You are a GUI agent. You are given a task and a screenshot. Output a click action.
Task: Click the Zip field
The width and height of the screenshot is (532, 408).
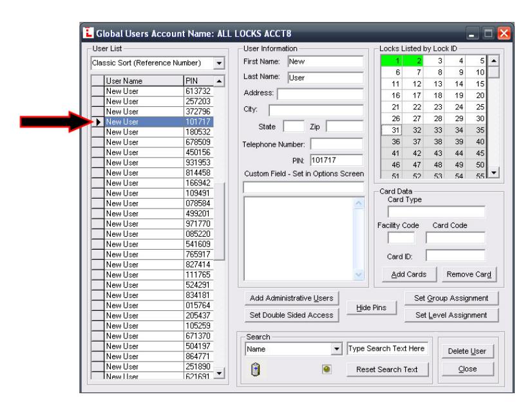coord(345,126)
